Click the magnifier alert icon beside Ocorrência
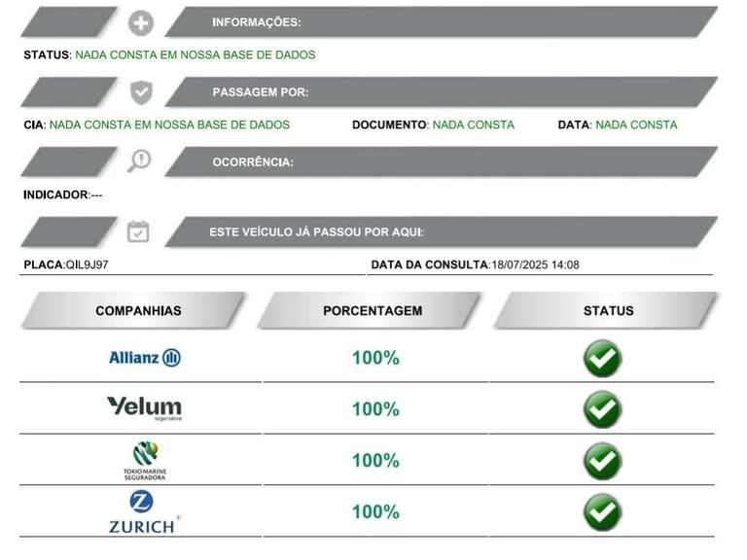 (x=139, y=161)
